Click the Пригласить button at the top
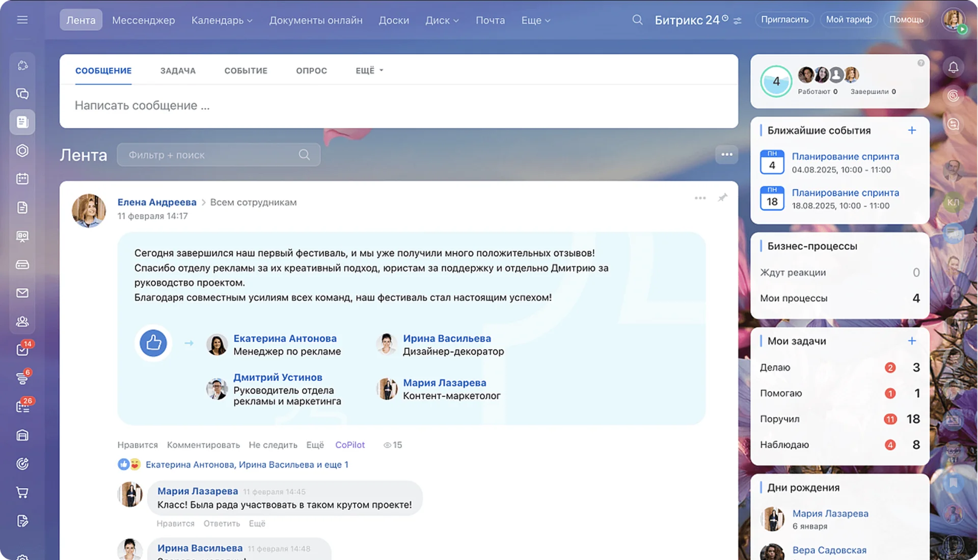978x560 pixels. tap(784, 19)
